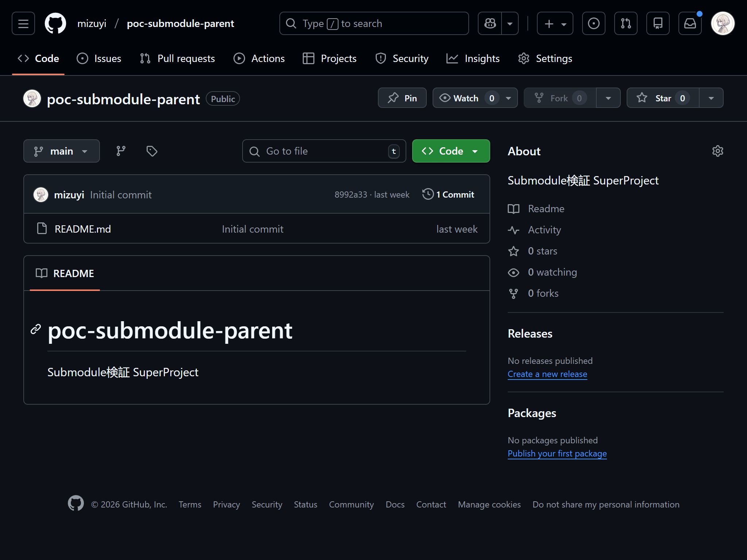This screenshot has height=560, width=747.
Task: Watch the repository
Action: (465, 98)
